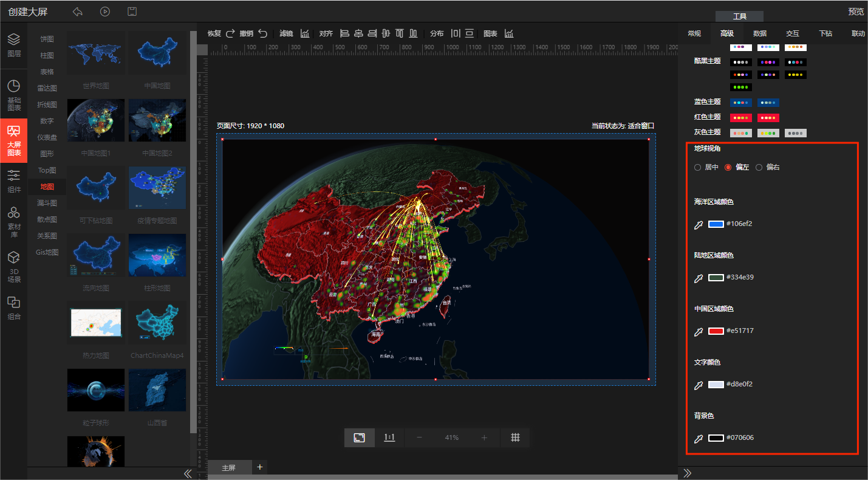Align selected elements to horizontal center
Screen dimensions: 868x480
358,33
